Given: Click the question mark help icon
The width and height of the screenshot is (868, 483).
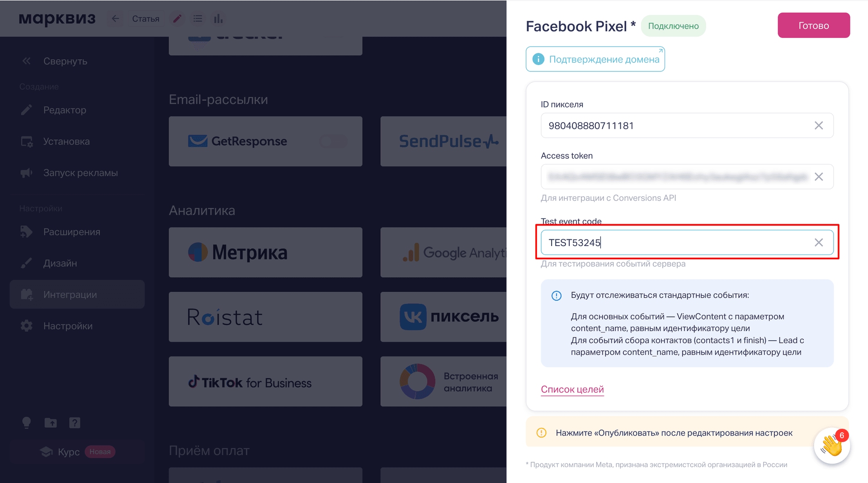Looking at the screenshot, I should (x=75, y=423).
